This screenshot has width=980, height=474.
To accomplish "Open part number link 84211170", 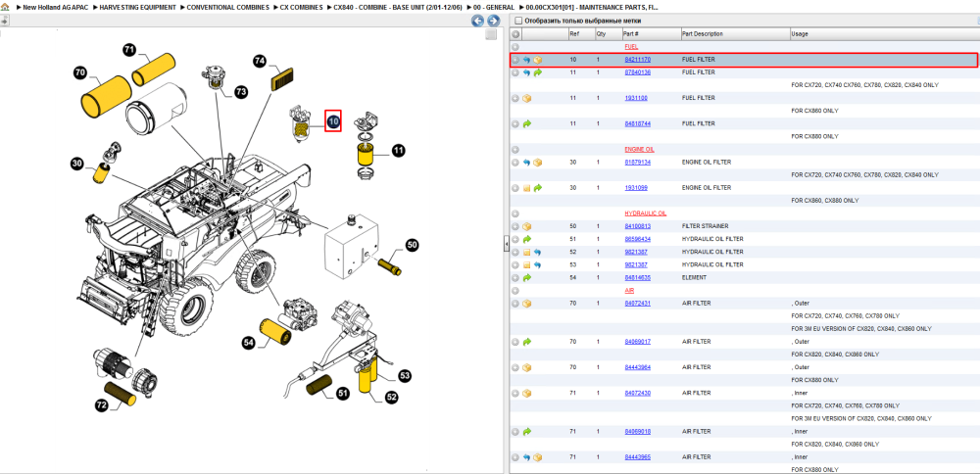I will [x=638, y=60].
